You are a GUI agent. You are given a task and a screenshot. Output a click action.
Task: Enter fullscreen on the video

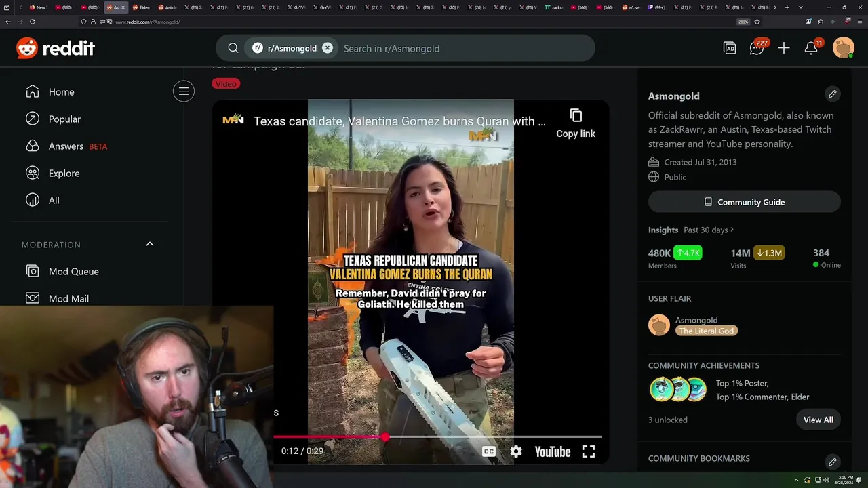tap(589, 451)
